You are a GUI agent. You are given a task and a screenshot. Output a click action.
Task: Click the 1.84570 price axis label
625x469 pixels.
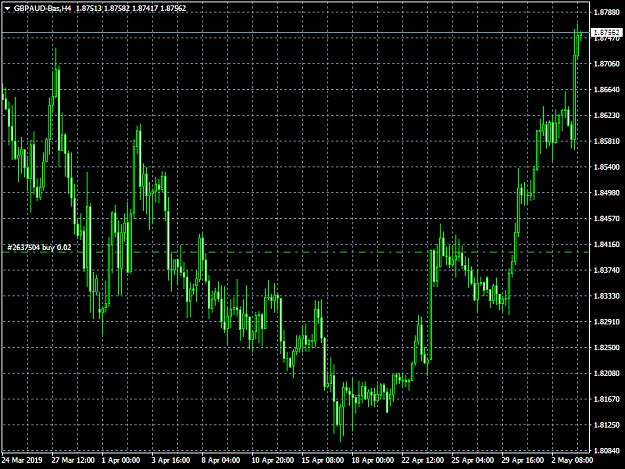(x=607, y=218)
